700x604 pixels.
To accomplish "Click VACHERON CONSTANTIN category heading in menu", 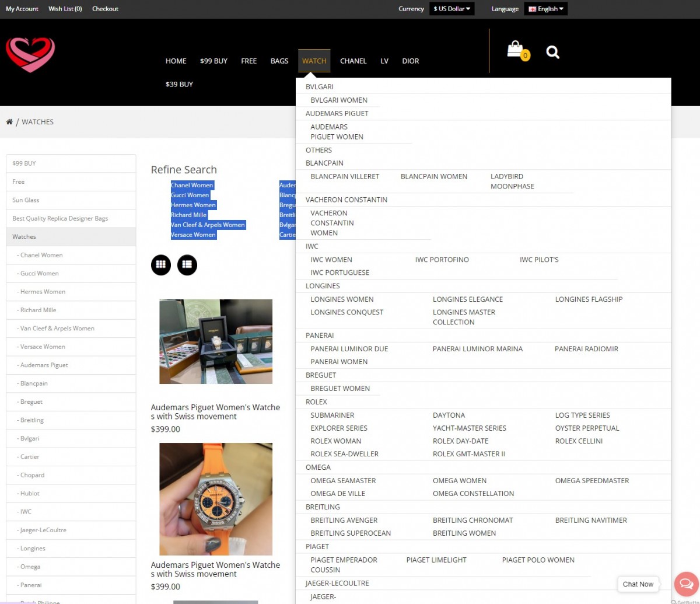I will (346, 200).
